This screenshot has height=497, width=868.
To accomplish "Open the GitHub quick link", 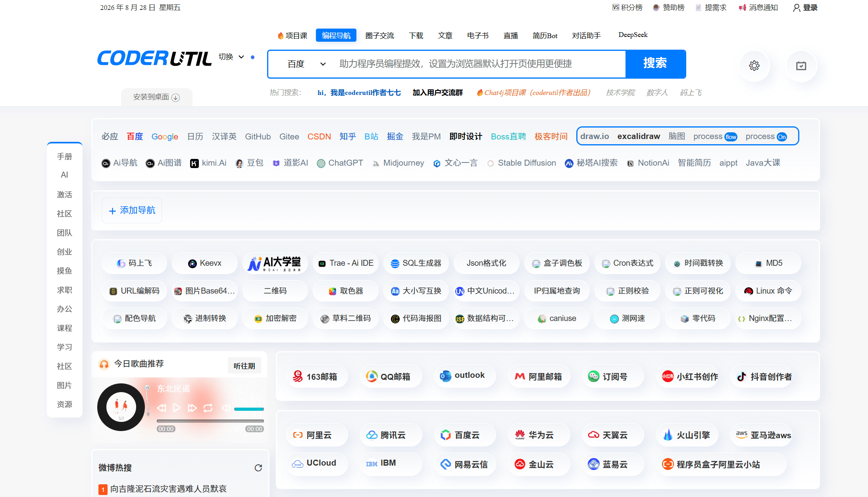I will tap(258, 137).
